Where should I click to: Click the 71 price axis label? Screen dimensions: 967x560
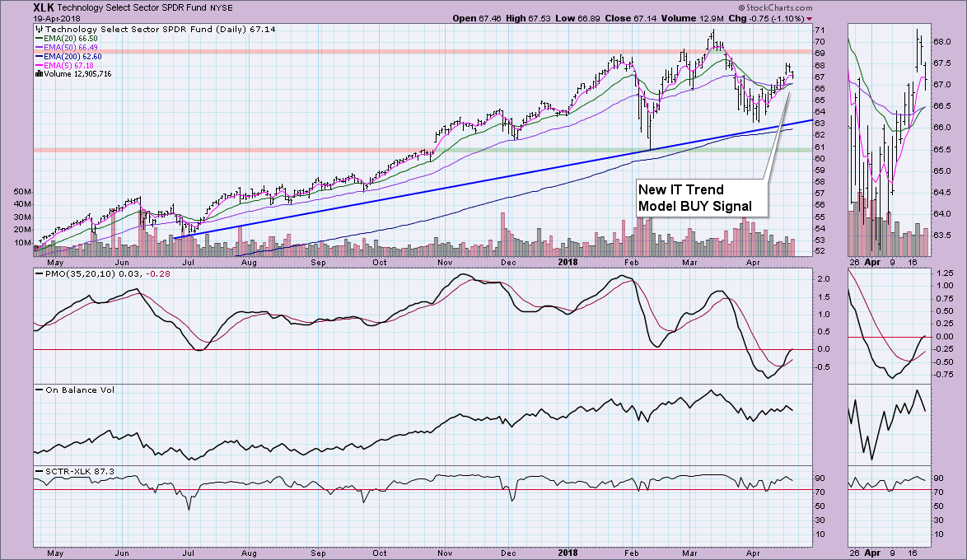820,30
